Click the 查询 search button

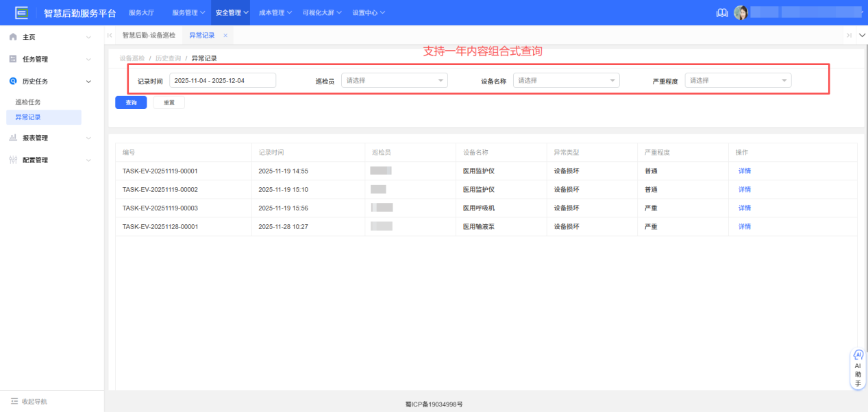pyautogui.click(x=131, y=102)
